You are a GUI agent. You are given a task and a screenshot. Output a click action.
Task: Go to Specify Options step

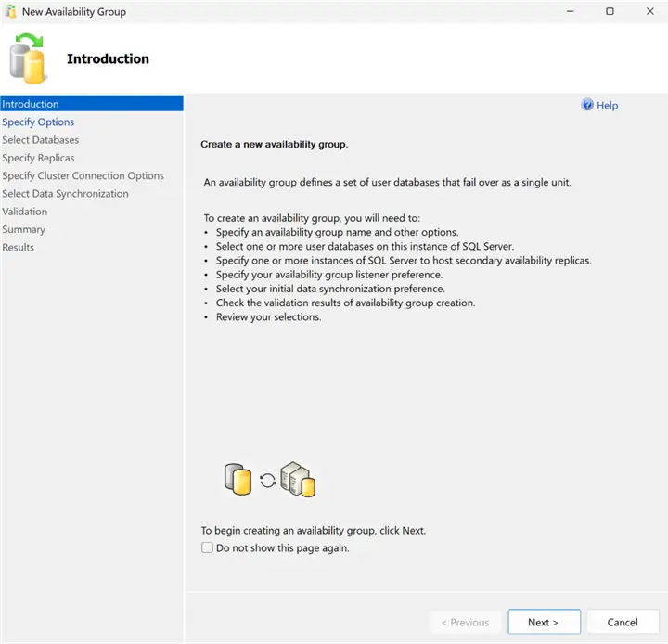(x=38, y=122)
